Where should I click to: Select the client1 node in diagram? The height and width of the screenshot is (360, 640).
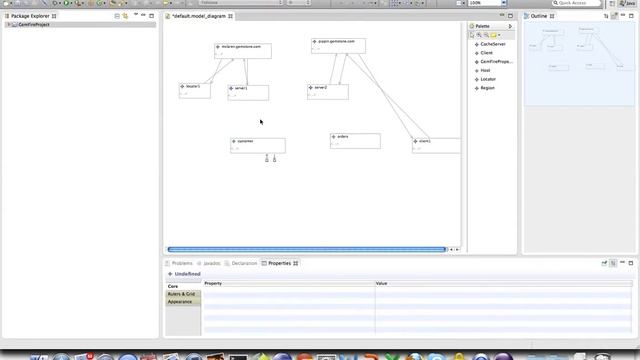point(436,145)
